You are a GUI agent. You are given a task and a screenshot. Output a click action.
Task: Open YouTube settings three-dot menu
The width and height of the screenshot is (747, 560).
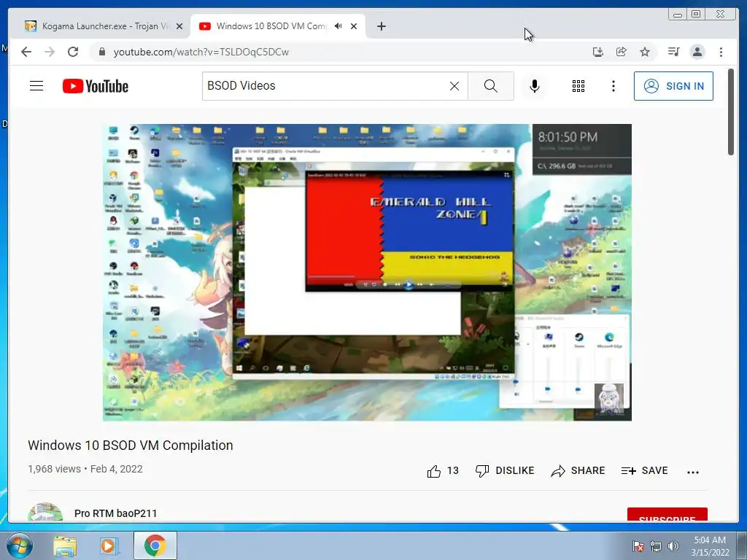point(613,86)
